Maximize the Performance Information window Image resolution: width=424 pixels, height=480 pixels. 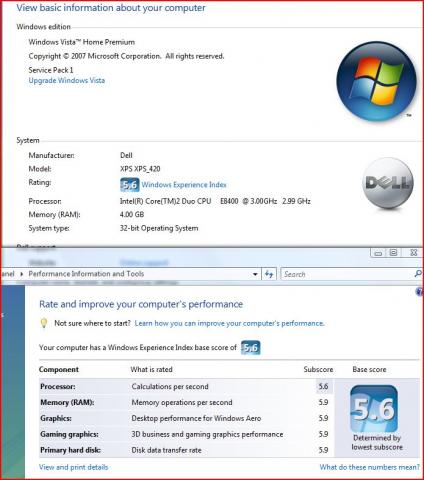(393, 253)
